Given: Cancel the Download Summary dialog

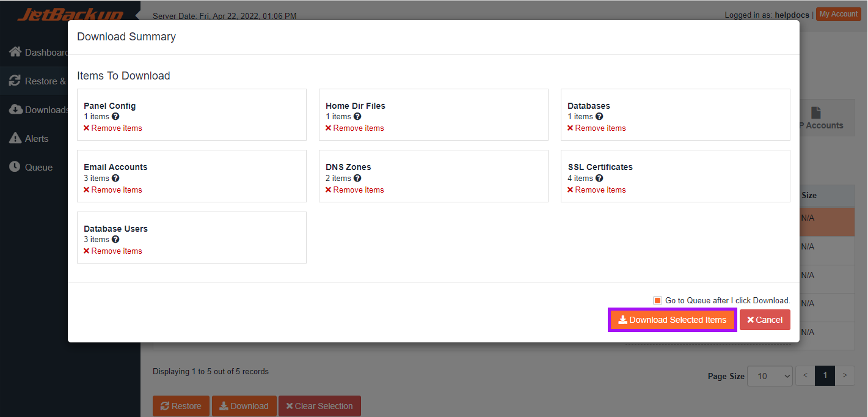Looking at the screenshot, I should click(x=765, y=320).
